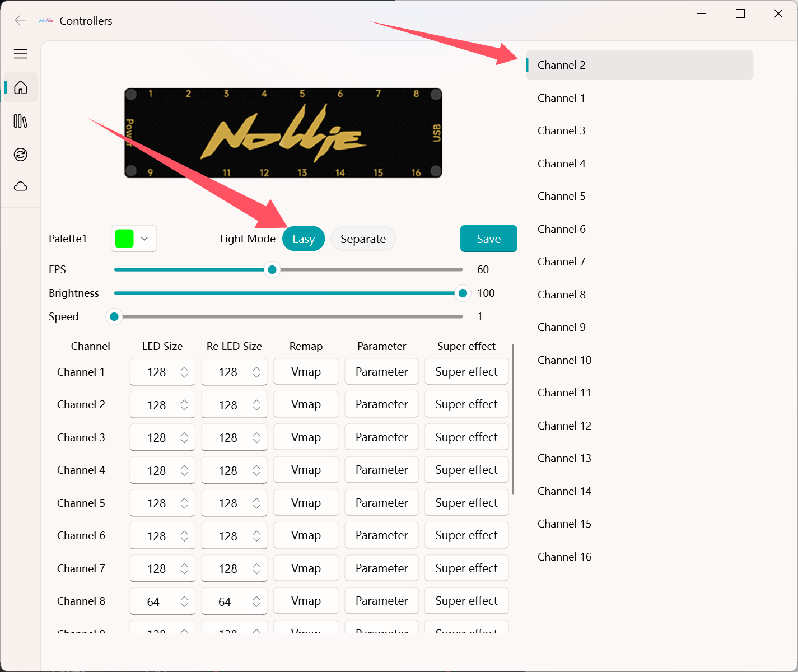Open the cloud sidebar page
Viewport: 798px width, 672px height.
tap(21, 186)
